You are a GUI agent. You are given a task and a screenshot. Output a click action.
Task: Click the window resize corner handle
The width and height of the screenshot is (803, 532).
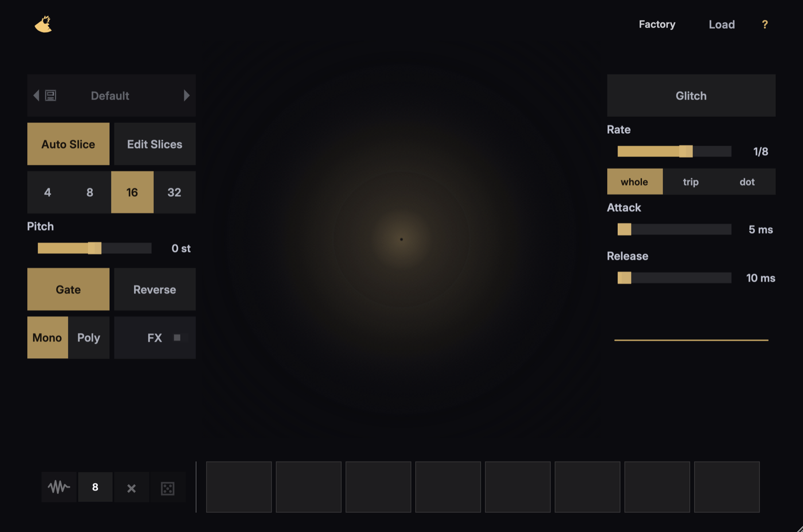799,528
